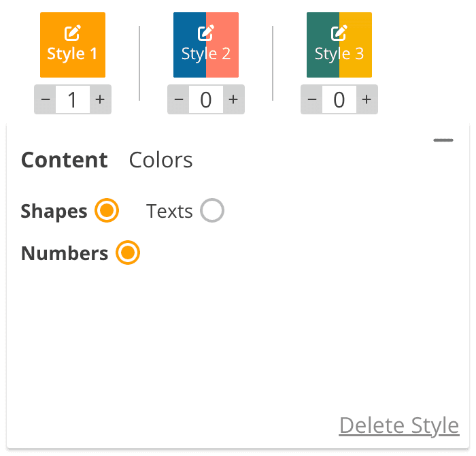Click the edit icon on Style 2
This screenshot has height=456, width=476.
click(206, 32)
